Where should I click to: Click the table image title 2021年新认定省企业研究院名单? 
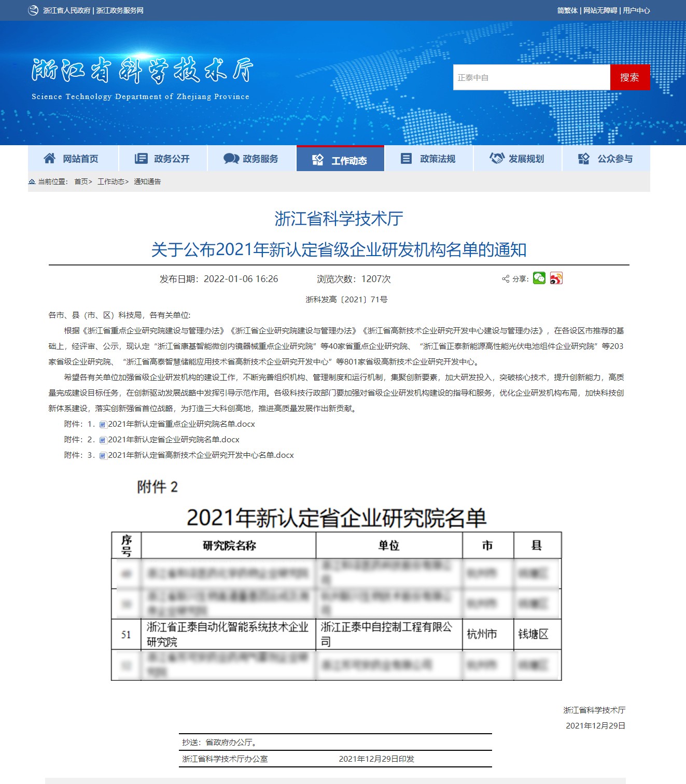pyautogui.click(x=337, y=517)
